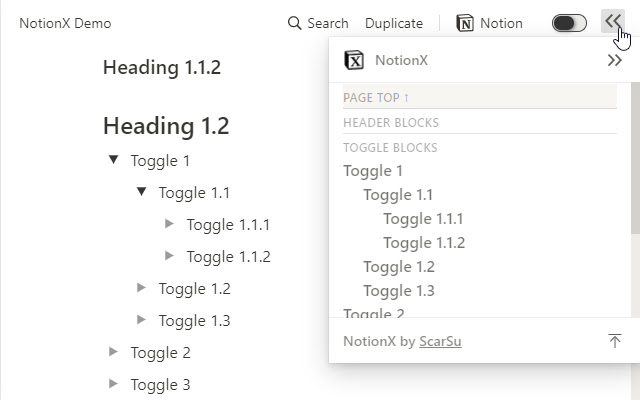
Task: Click the NotionX logo in panel header
Action: click(x=354, y=61)
